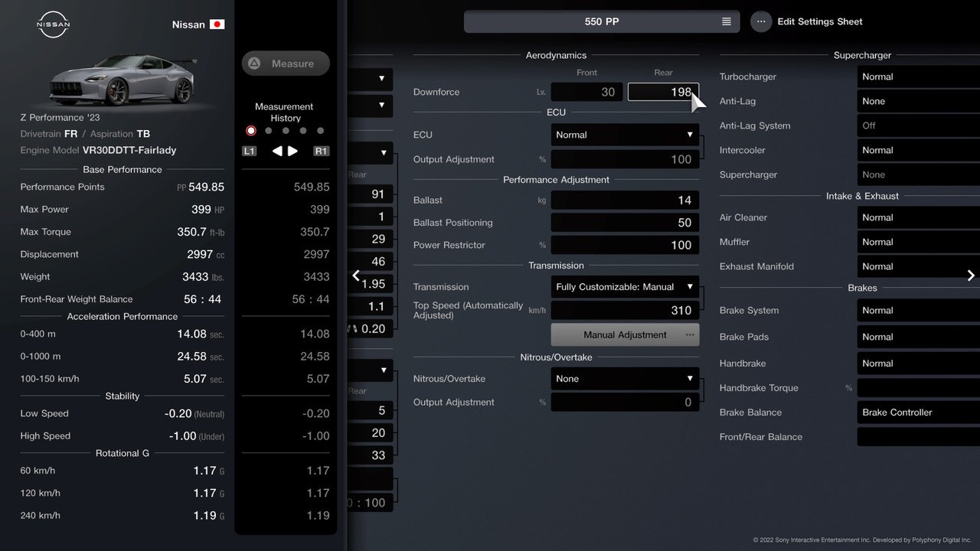Viewport: 980px width, 551px height.
Task: Click the three-dot Edit Settings Sheet icon
Action: coord(761,21)
